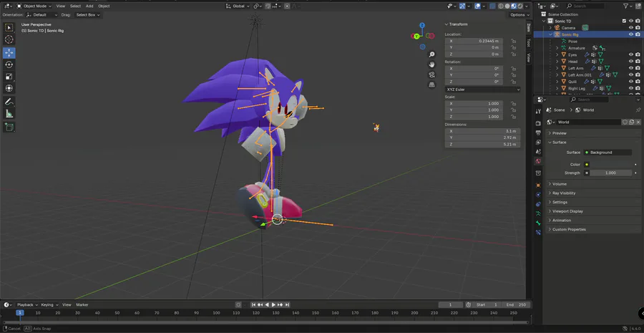Activate the Transform tool
Image resolution: width=644 pixels, height=333 pixels.
(9, 88)
